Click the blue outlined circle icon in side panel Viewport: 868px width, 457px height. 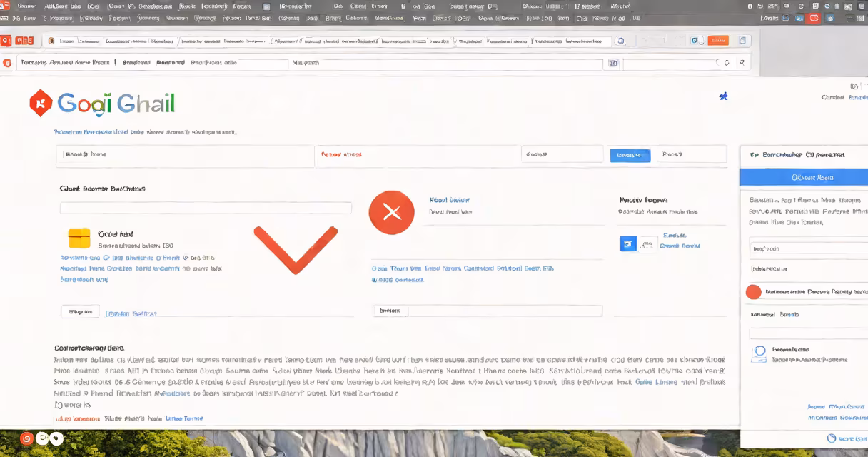[x=759, y=351]
